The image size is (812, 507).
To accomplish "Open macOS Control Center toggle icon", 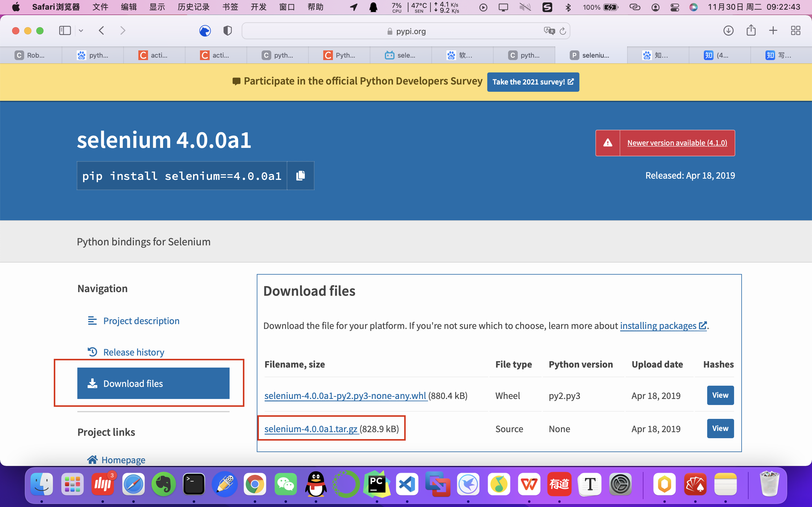I will point(675,7).
